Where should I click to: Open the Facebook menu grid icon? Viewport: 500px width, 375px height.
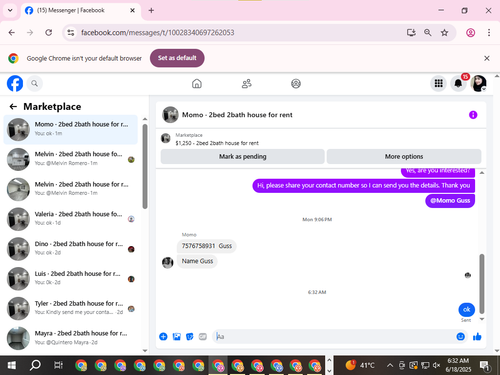[x=438, y=83]
